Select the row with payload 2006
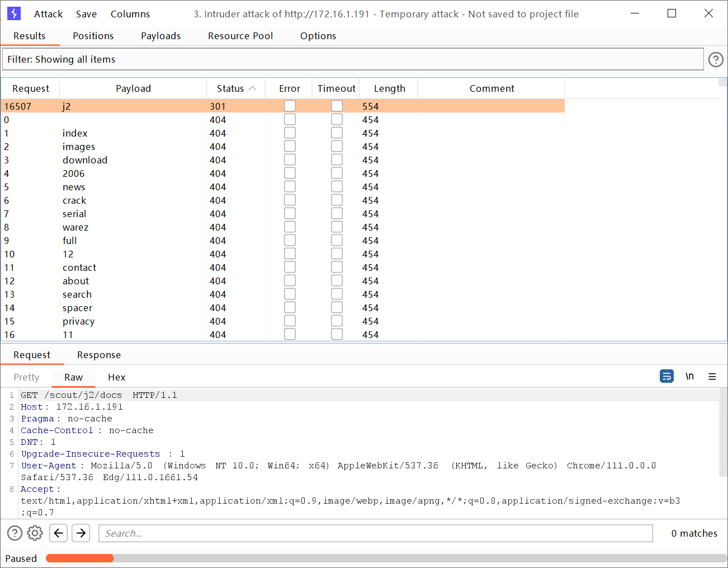 (282, 173)
